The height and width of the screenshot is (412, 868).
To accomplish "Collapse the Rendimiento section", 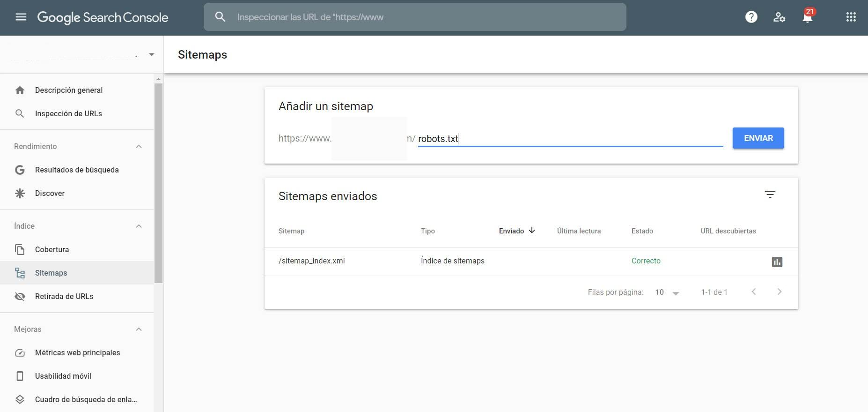I will point(139,146).
